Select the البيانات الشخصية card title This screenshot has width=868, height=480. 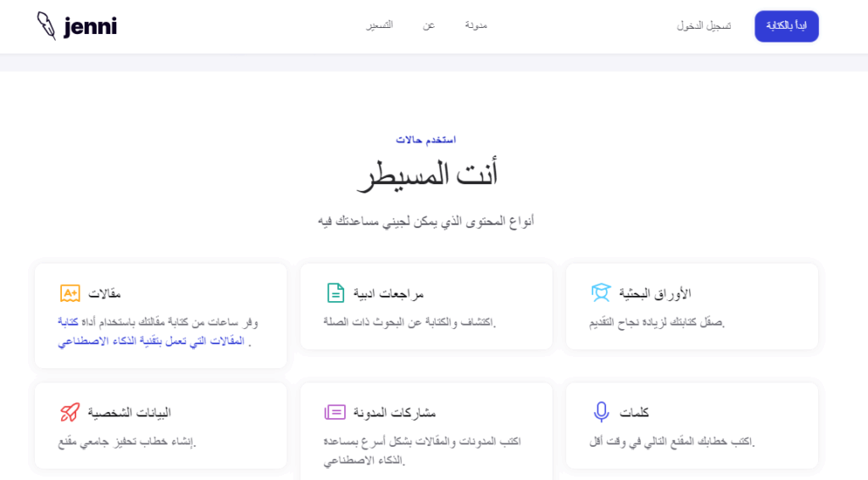129,413
